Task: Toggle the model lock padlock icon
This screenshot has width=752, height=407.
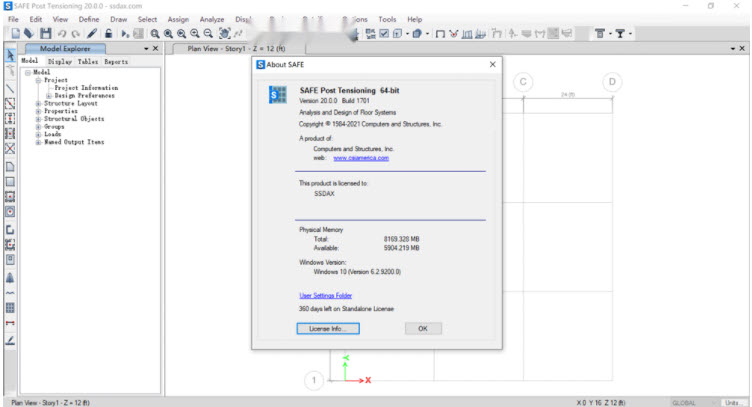Action: [x=108, y=34]
